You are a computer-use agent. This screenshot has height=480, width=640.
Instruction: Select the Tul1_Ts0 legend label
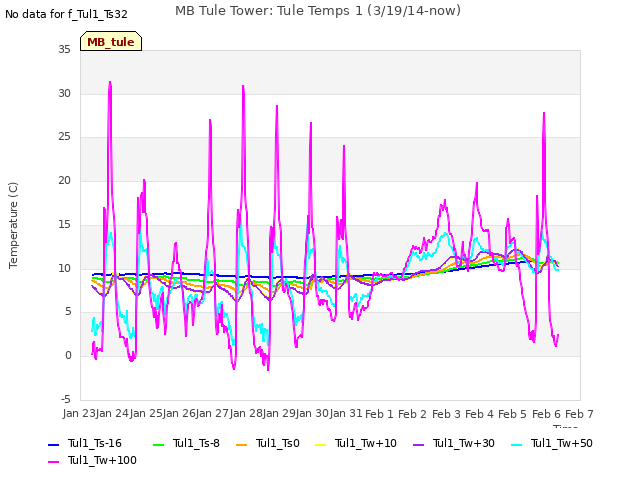pyautogui.click(x=278, y=443)
